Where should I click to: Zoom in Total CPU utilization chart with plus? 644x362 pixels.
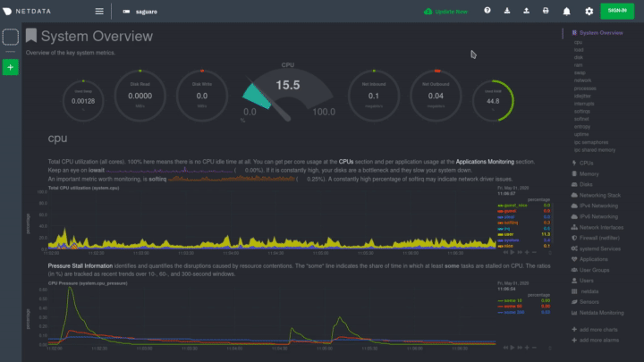coord(527,252)
